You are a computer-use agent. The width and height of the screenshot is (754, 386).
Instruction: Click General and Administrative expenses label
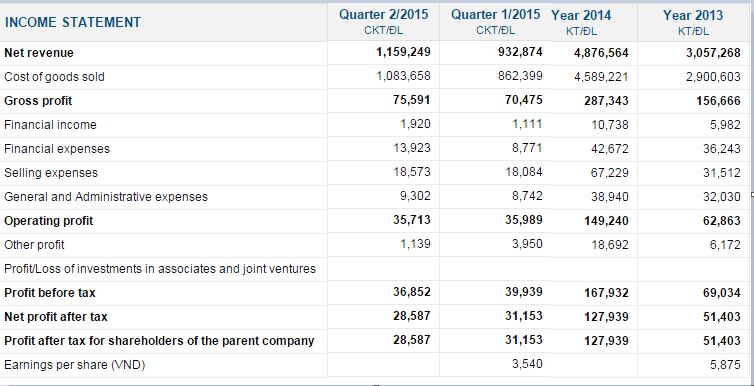[106, 197]
